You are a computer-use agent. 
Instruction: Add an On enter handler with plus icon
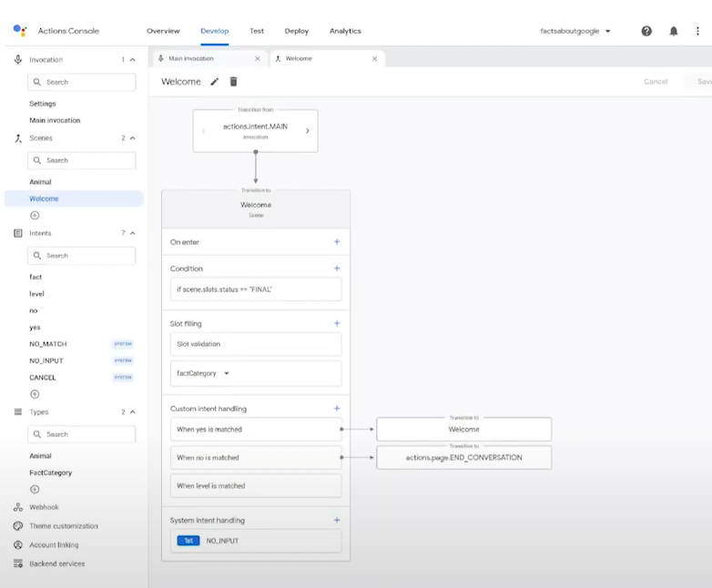[x=337, y=241]
